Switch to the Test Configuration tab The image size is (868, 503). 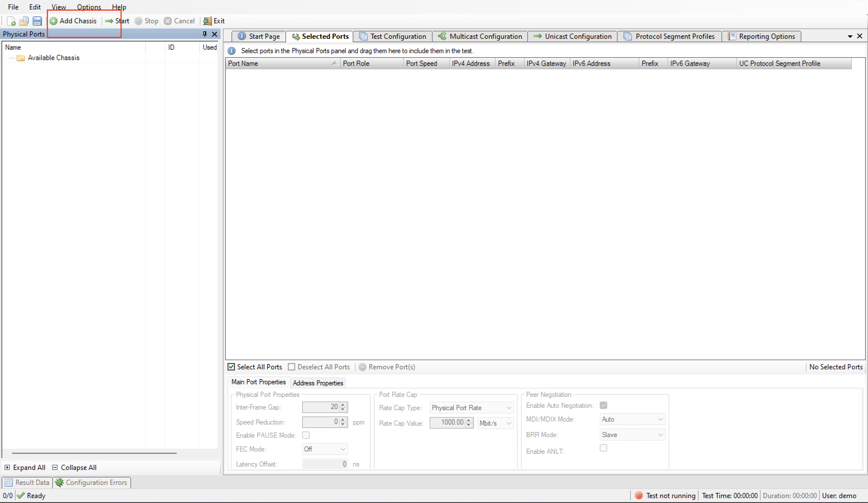coord(393,36)
